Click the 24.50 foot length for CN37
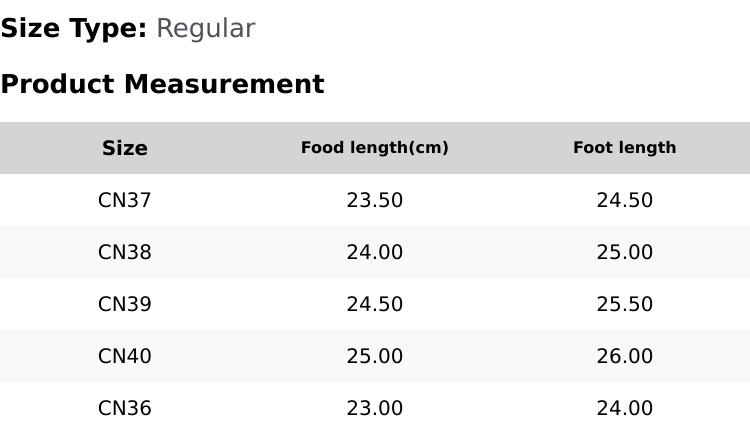 (x=625, y=200)
